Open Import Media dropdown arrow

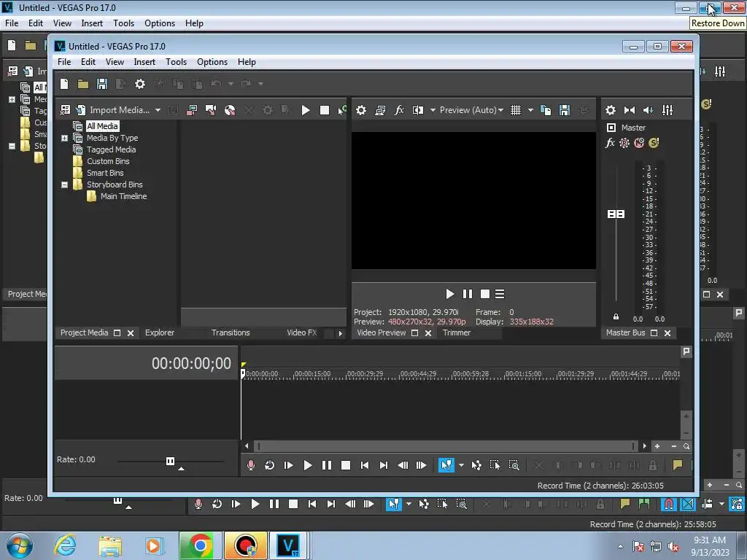point(158,110)
